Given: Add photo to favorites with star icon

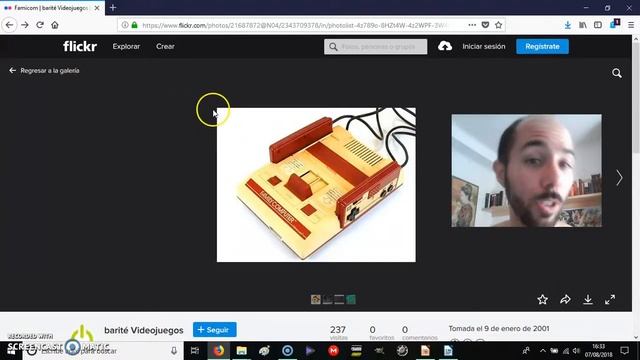Looking at the screenshot, I should tap(542, 300).
